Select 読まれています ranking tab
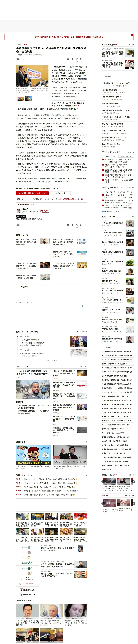 click(110, 156)
